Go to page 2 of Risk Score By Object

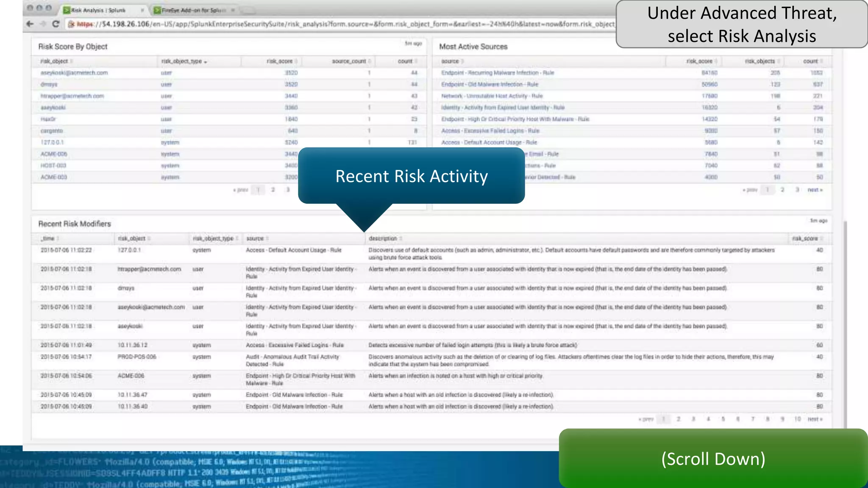273,190
